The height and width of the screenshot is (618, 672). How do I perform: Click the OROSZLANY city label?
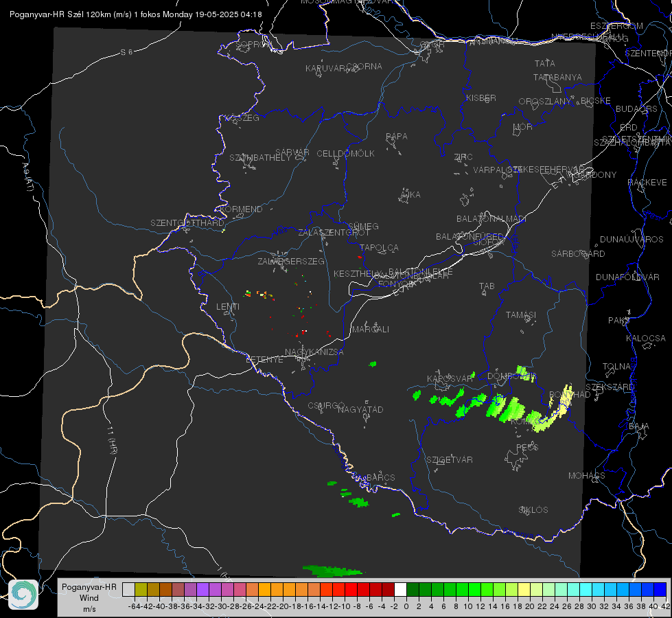point(545,101)
